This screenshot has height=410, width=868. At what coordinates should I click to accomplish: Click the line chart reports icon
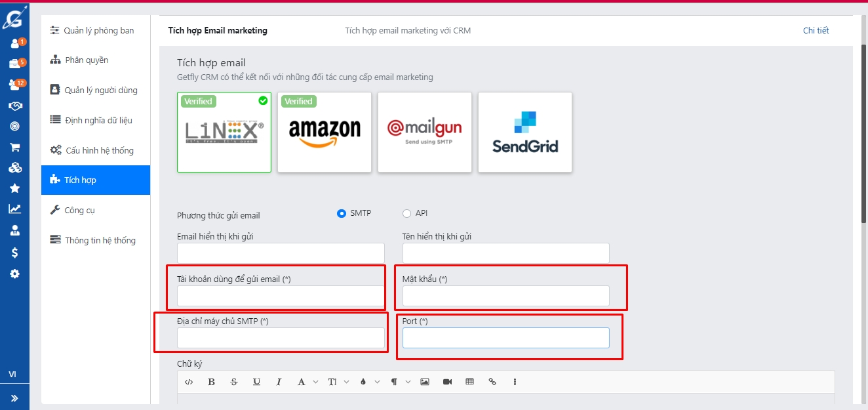click(x=14, y=209)
